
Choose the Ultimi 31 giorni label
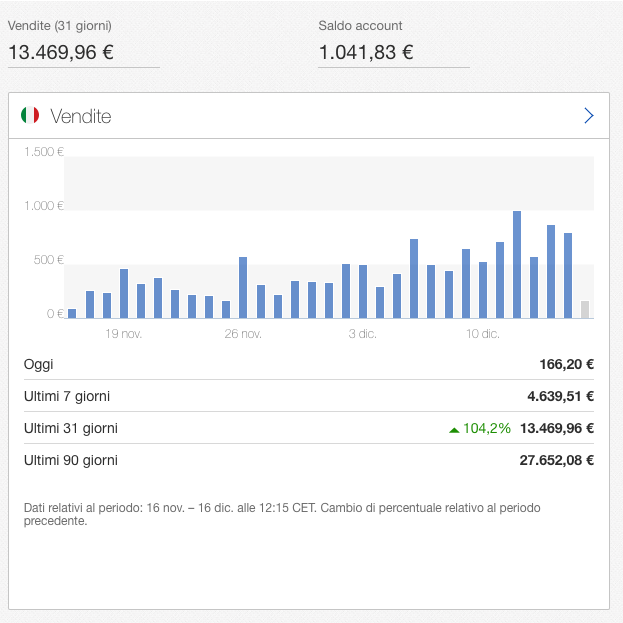(71, 428)
